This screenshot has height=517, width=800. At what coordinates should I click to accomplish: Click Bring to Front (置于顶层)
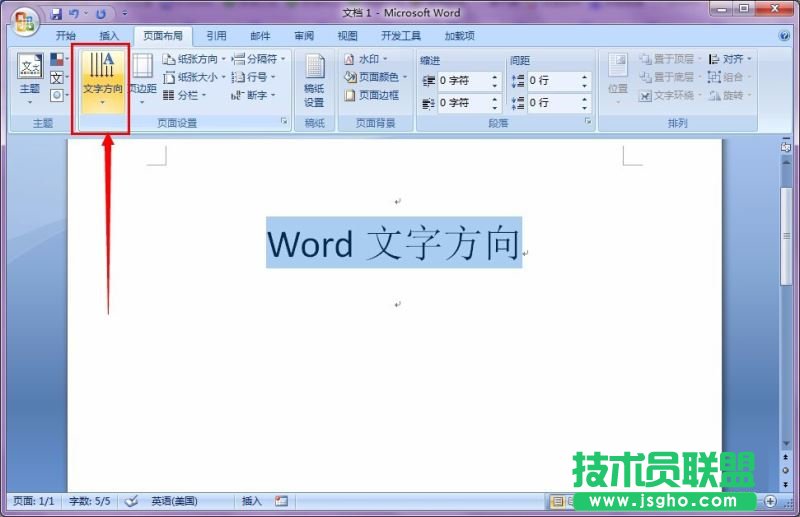[668, 59]
